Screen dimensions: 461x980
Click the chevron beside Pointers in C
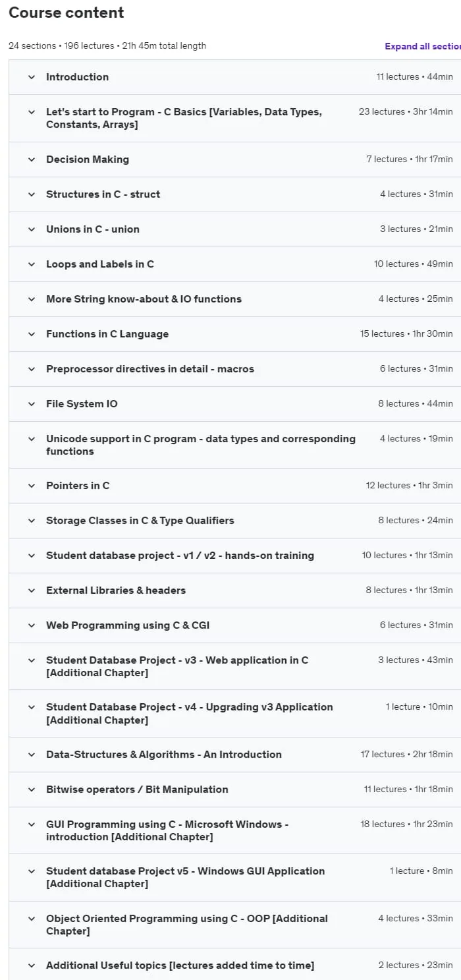(x=31, y=486)
